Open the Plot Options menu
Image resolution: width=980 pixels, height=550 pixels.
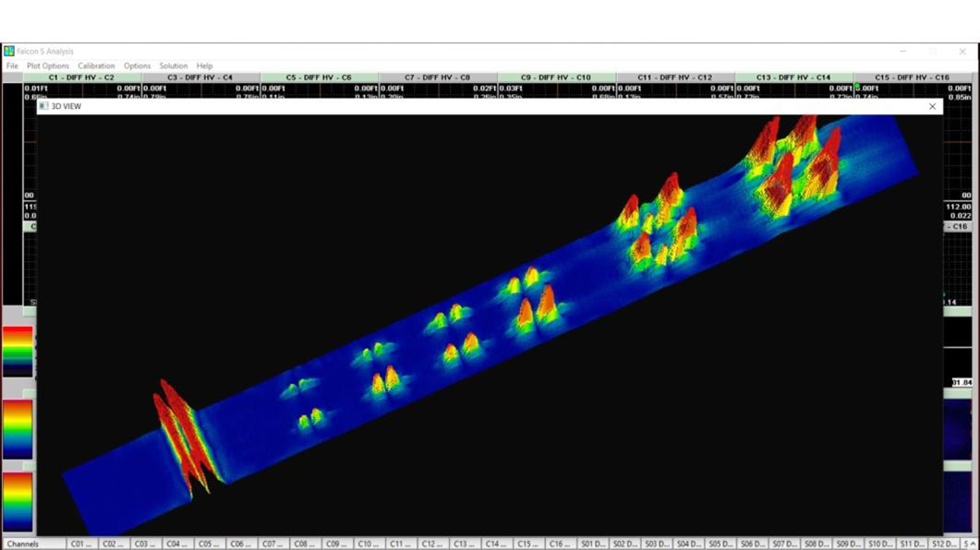point(48,66)
